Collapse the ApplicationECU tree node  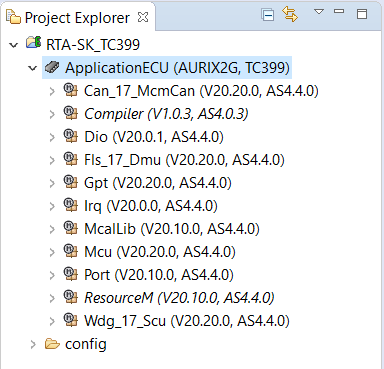32,68
